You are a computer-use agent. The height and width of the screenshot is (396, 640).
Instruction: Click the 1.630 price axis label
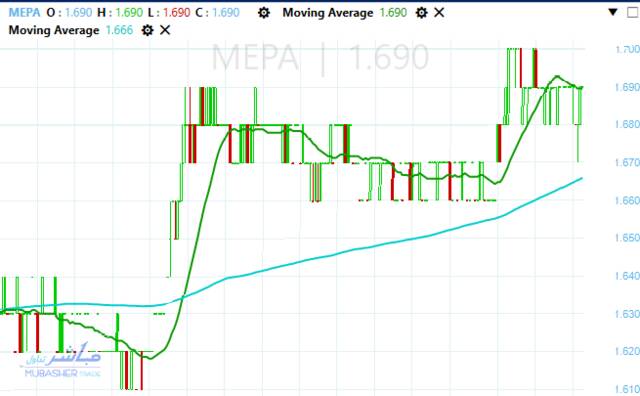pyautogui.click(x=627, y=314)
